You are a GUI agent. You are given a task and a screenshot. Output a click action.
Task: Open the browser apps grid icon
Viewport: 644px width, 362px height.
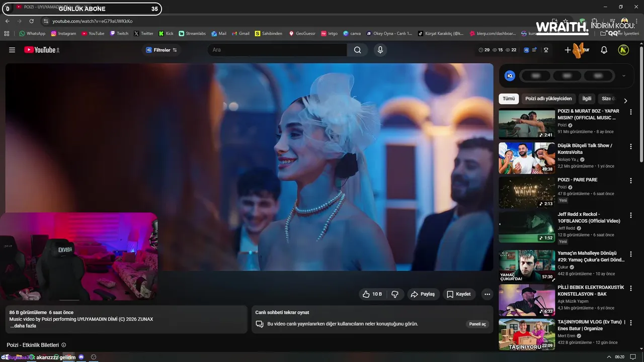pos(7,34)
